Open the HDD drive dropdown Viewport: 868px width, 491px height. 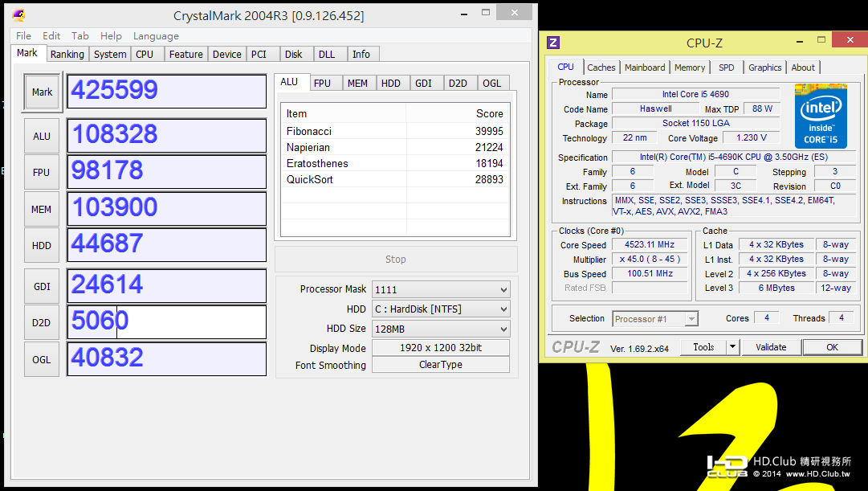pyautogui.click(x=441, y=309)
